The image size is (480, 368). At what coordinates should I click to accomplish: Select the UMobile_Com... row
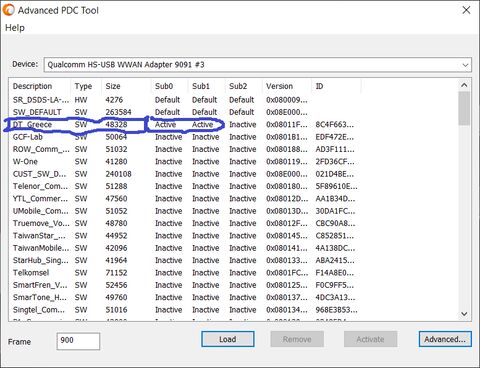185,211
